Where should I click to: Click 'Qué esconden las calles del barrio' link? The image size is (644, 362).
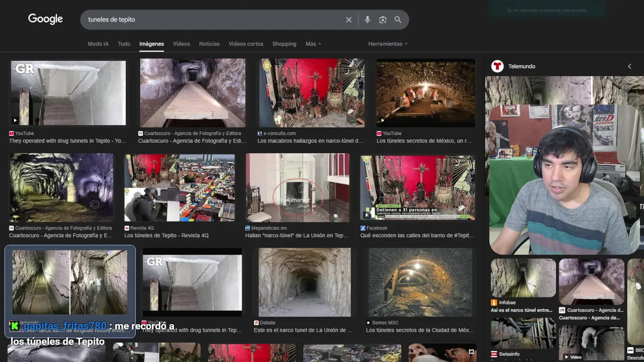click(417, 235)
